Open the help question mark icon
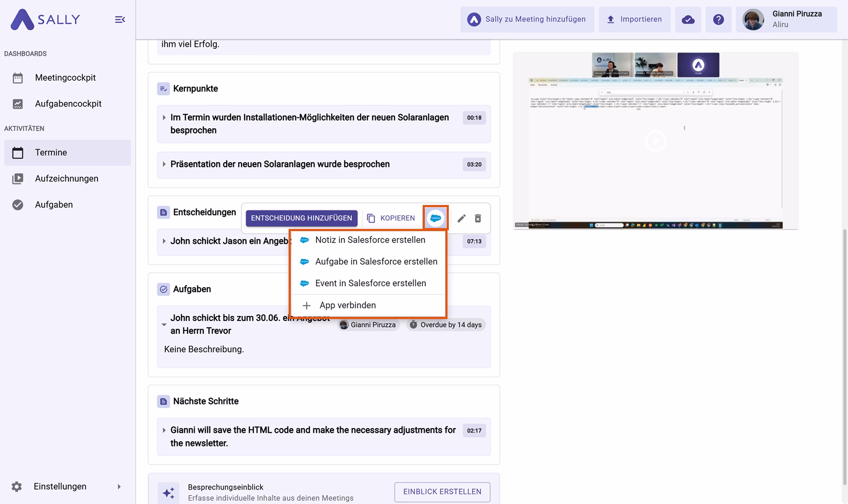 click(718, 19)
